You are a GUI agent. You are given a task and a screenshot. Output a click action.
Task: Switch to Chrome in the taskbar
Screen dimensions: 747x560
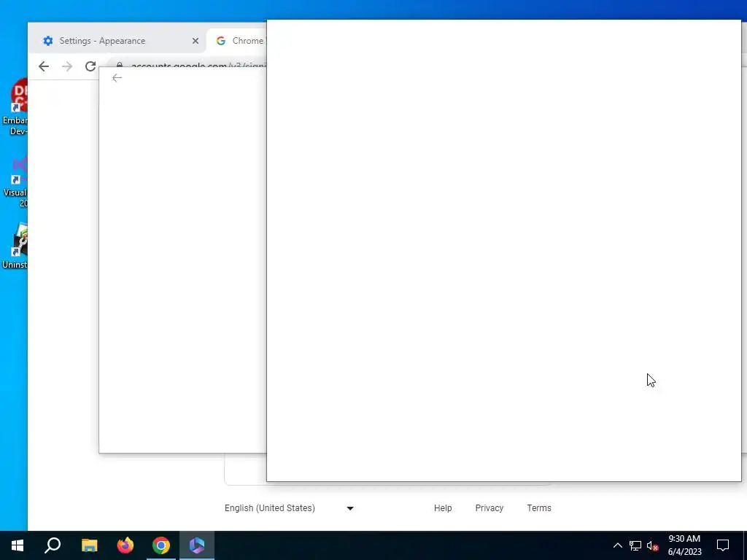click(x=161, y=545)
